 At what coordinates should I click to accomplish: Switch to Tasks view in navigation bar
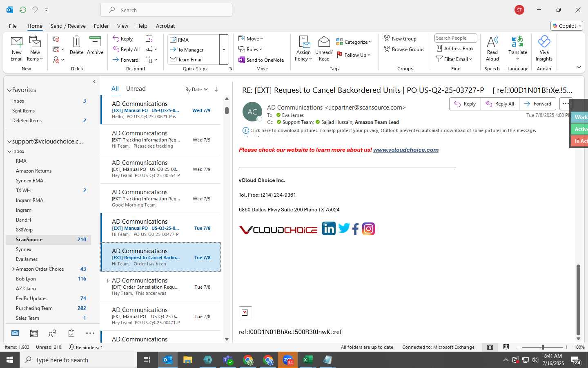click(x=71, y=334)
